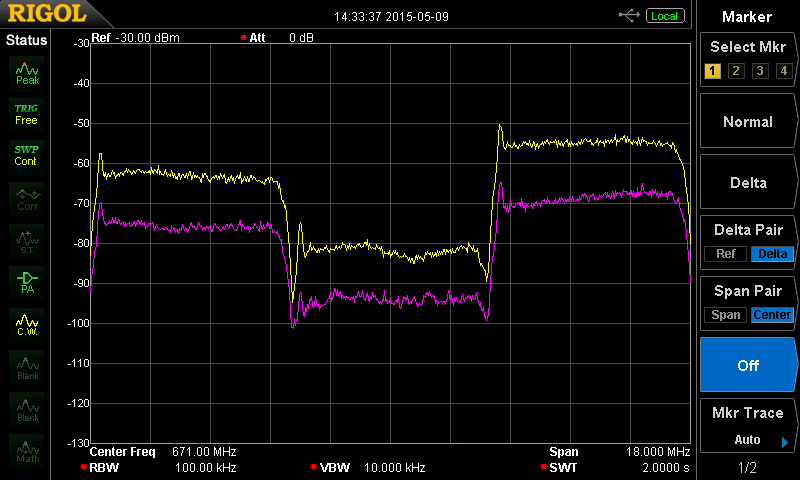Image resolution: width=800 pixels, height=480 pixels.
Task: Switch Delta Pair to Ref
Action: tap(725, 254)
